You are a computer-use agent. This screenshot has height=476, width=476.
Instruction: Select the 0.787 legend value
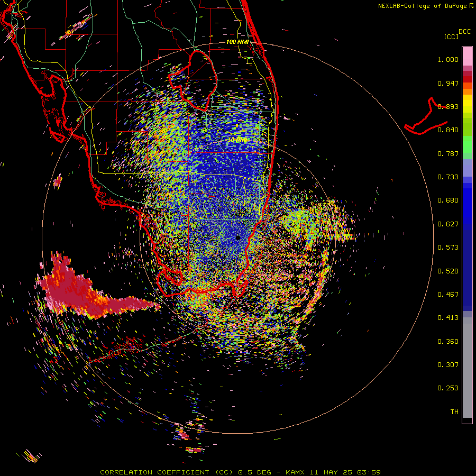pyautogui.click(x=448, y=153)
